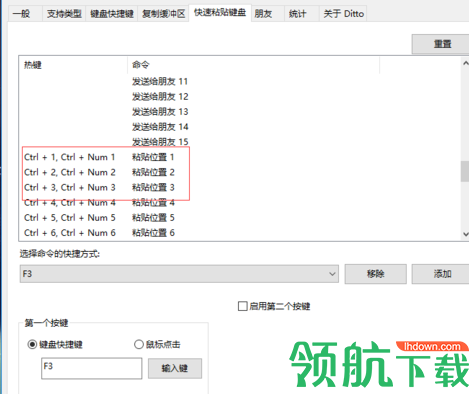Select the 快速粘贴键盘 tab

220,13
